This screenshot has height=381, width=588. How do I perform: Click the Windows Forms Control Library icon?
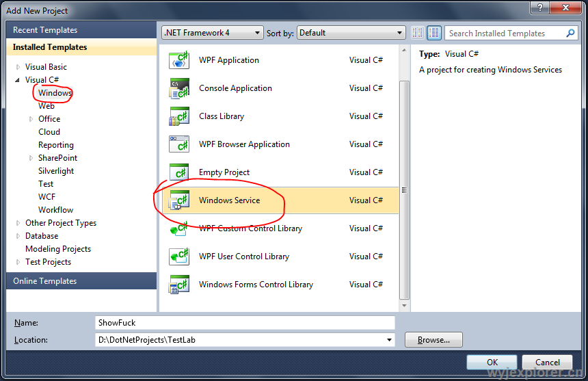[x=179, y=285]
